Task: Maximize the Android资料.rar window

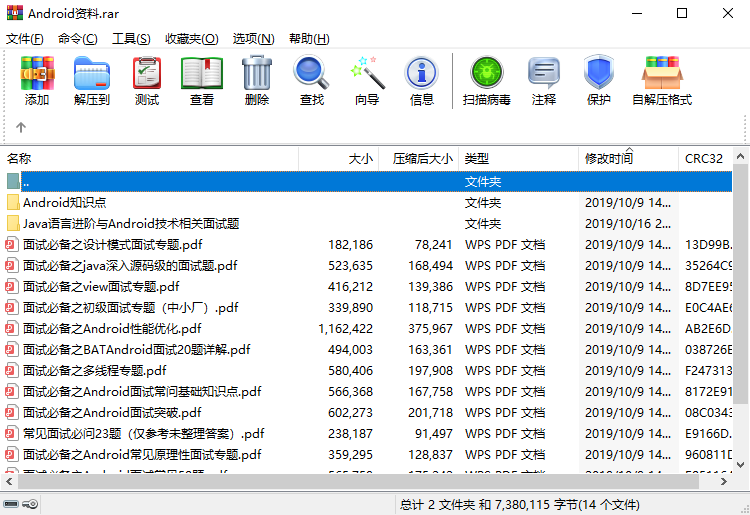Action: coord(682,13)
